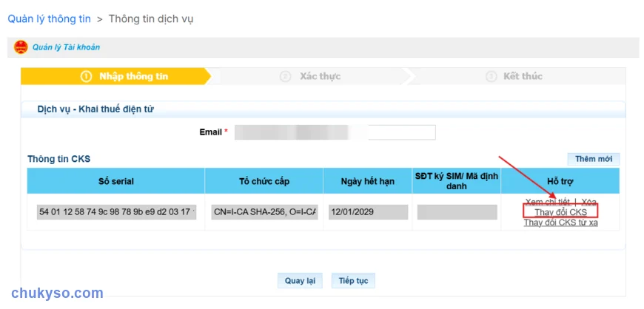Click the expiry date field 12/01/2029
The height and width of the screenshot is (309, 644).
[x=369, y=212]
